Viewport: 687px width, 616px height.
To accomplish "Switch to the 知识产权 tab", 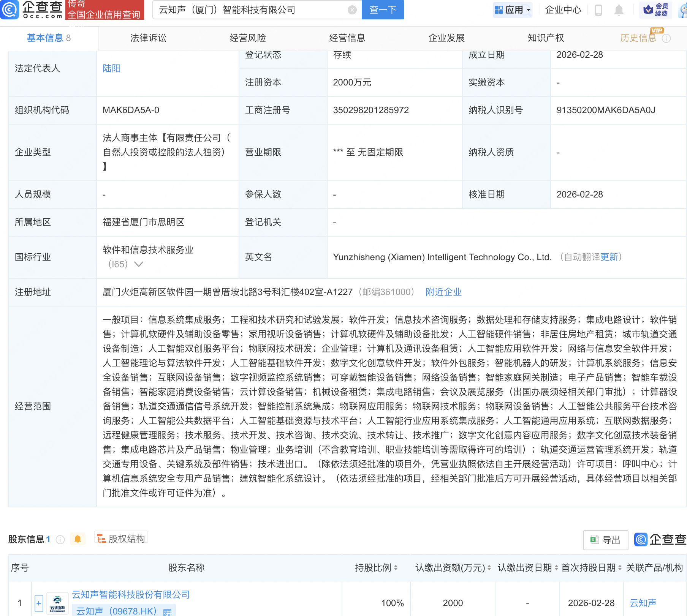I will [546, 38].
